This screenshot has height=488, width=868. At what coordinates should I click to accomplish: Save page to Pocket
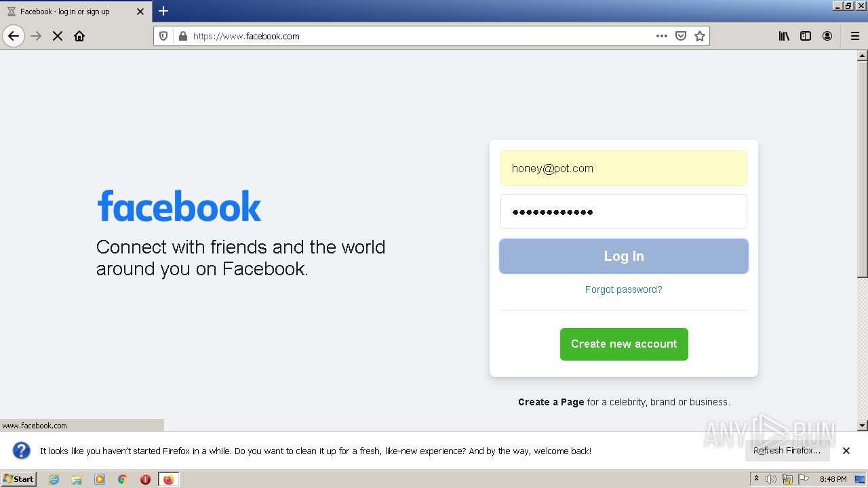tap(681, 36)
